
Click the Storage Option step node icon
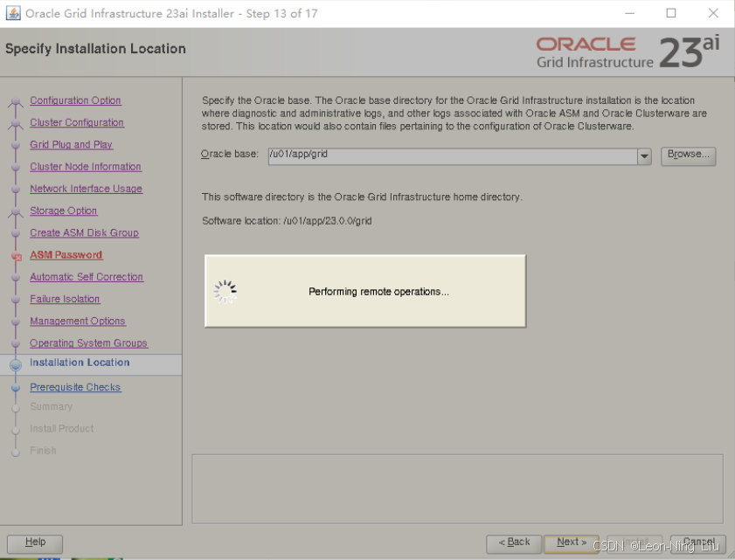16,211
